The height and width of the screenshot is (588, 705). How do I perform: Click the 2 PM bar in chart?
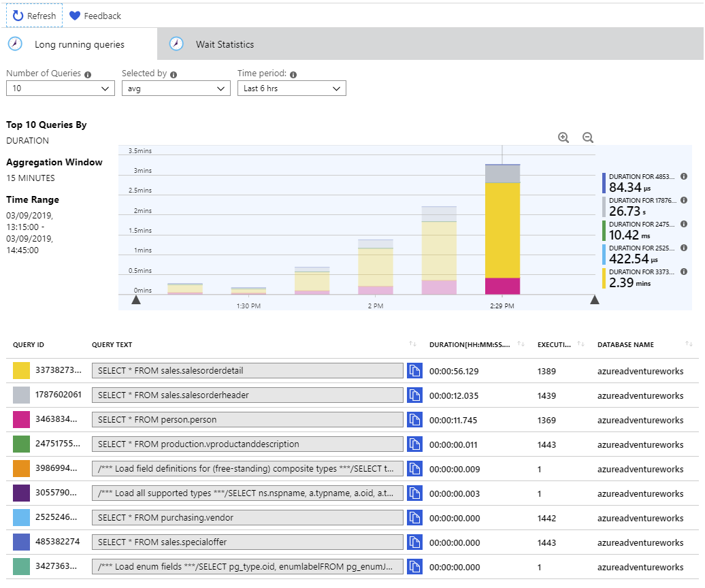click(376, 267)
